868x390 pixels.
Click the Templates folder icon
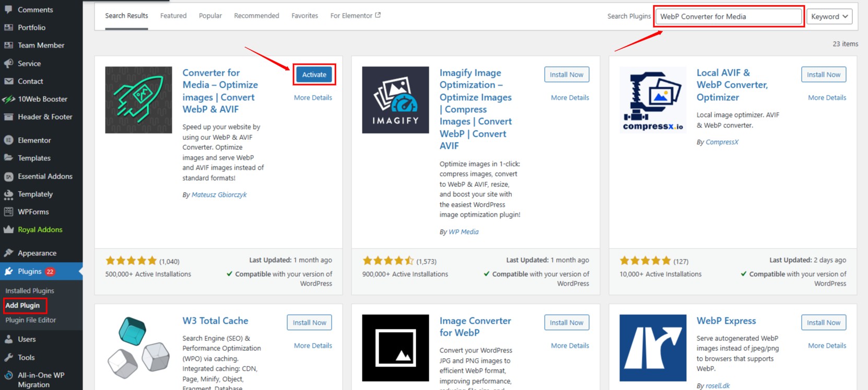[x=8, y=158]
